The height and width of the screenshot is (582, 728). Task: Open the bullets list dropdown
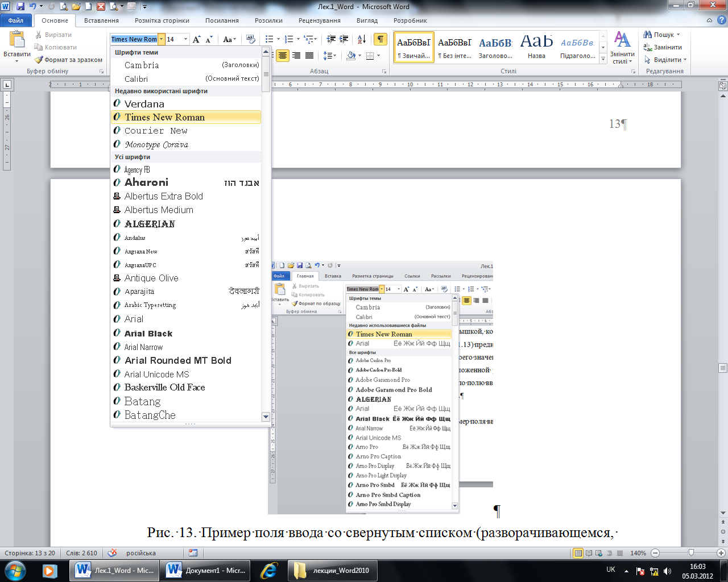278,39
